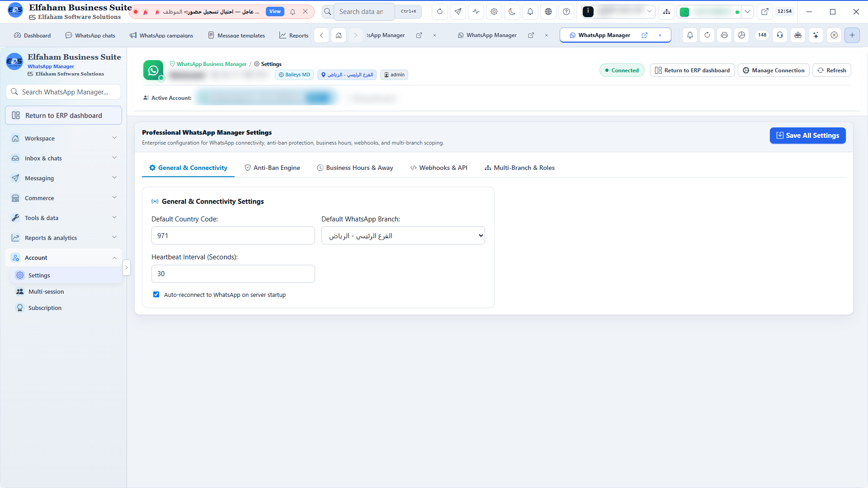This screenshot has height=488, width=868.
Task: Open the globe language icon
Action: click(x=548, y=12)
